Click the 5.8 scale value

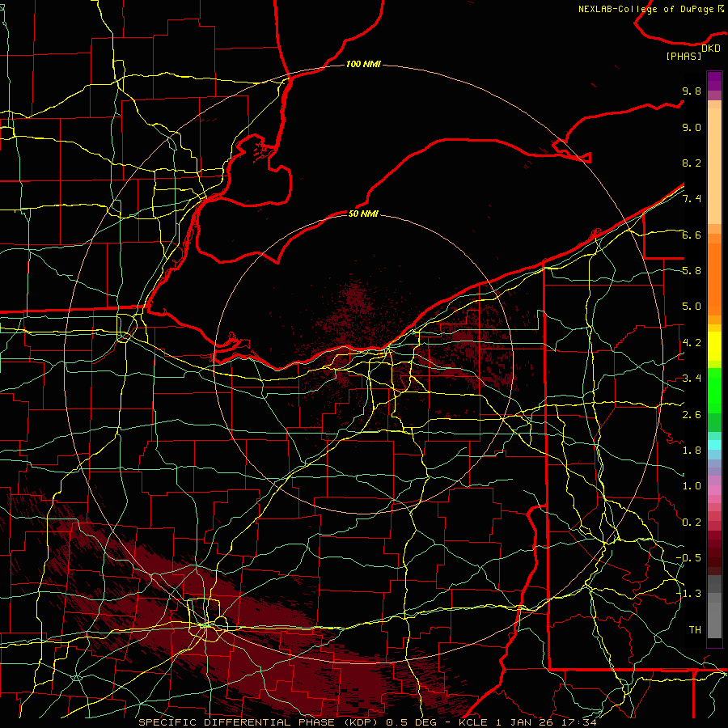(692, 271)
